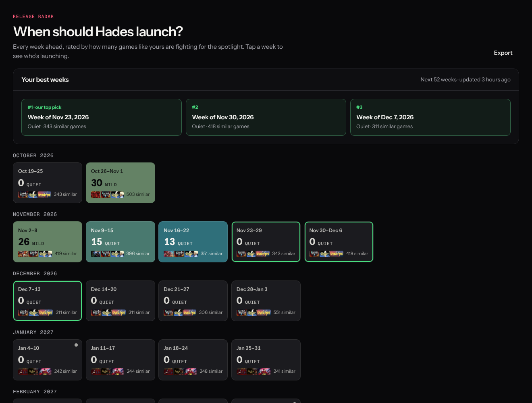
Task: Click the gold-logo middle thumbnail in Jan 11–17 card
Action: point(105,371)
